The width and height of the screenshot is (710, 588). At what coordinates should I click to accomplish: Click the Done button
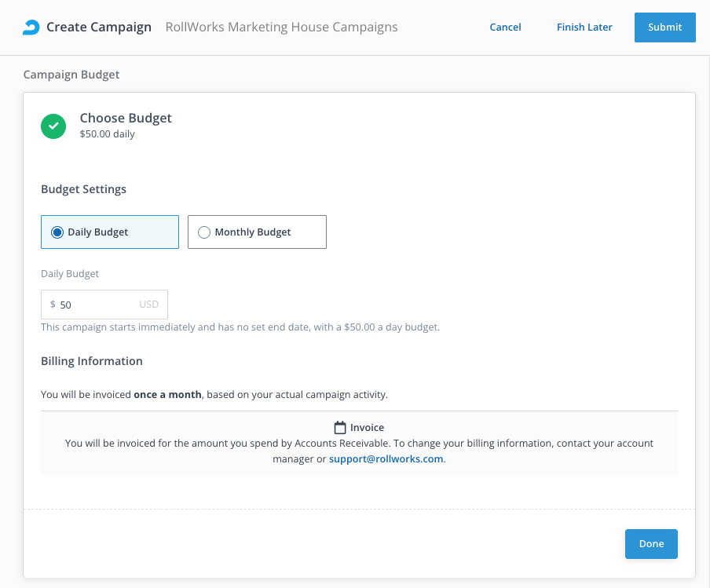tap(651, 544)
